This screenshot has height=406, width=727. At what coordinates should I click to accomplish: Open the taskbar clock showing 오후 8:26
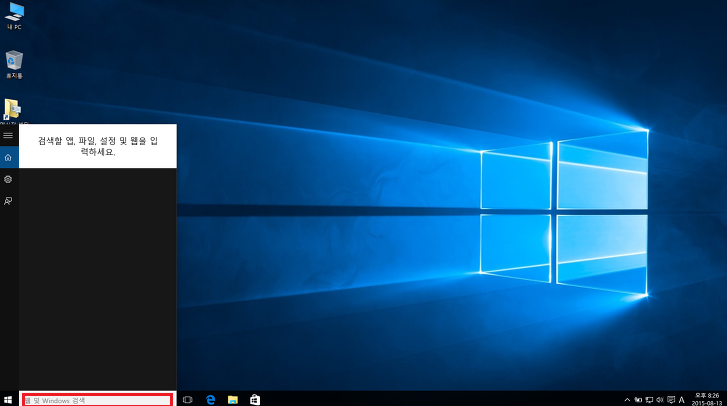[707, 400]
